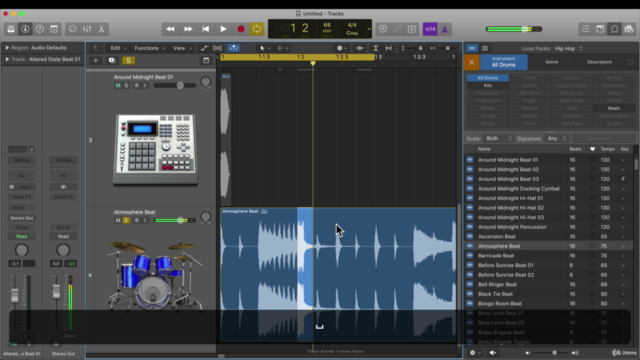The image size is (640, 360).
Task: Open Quick Help
Action: [40, 29]
